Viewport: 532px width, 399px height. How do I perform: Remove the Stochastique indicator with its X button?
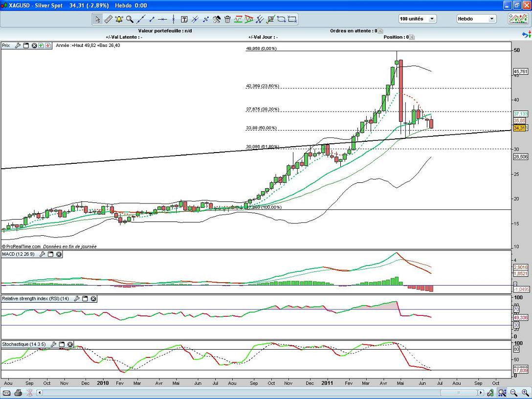coord(70,344)
